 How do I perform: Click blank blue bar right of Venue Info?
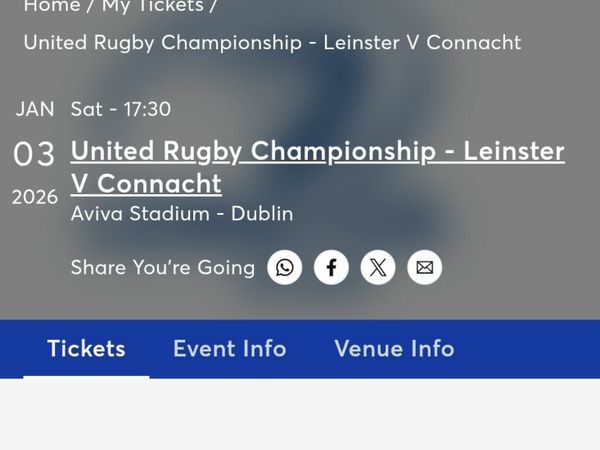(x=530, y=349)
